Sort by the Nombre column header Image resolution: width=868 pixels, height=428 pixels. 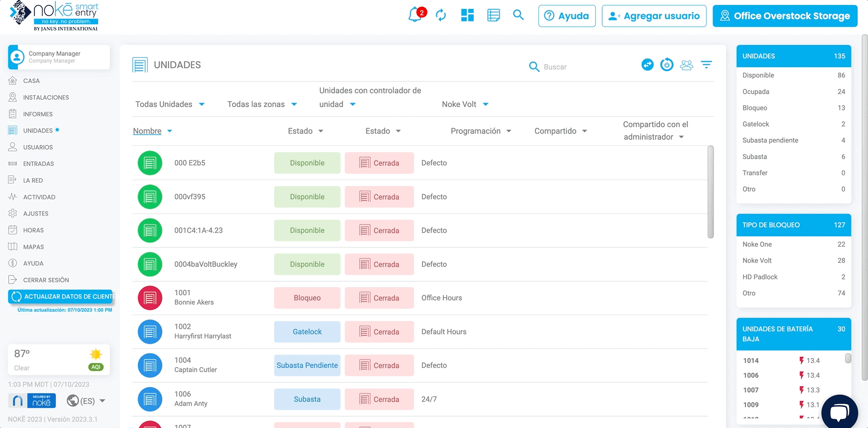[147, 131]
